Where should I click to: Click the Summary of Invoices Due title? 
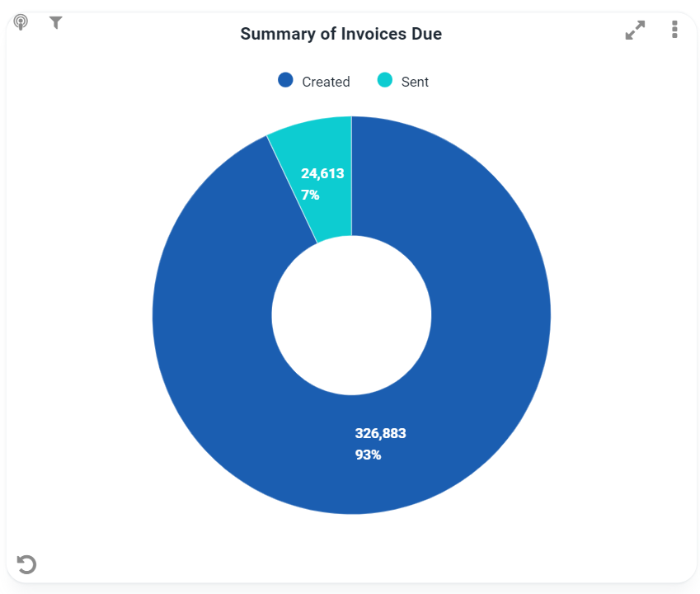[341, 34]
